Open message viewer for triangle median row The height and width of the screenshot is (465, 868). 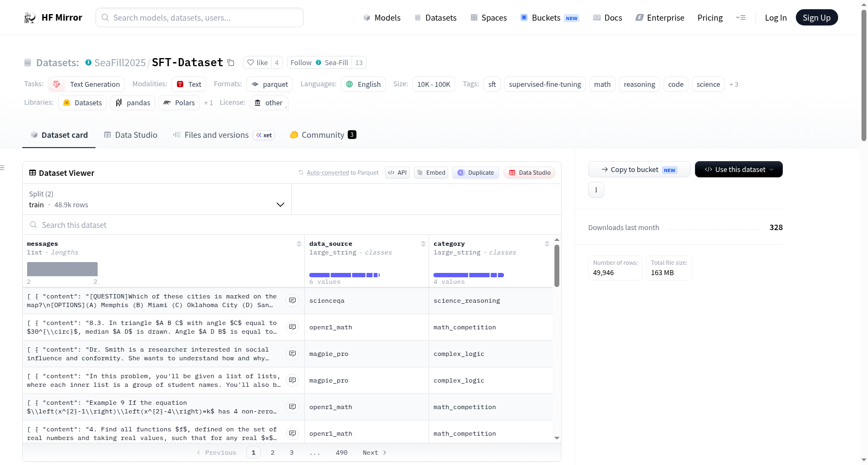coord(292,327)
